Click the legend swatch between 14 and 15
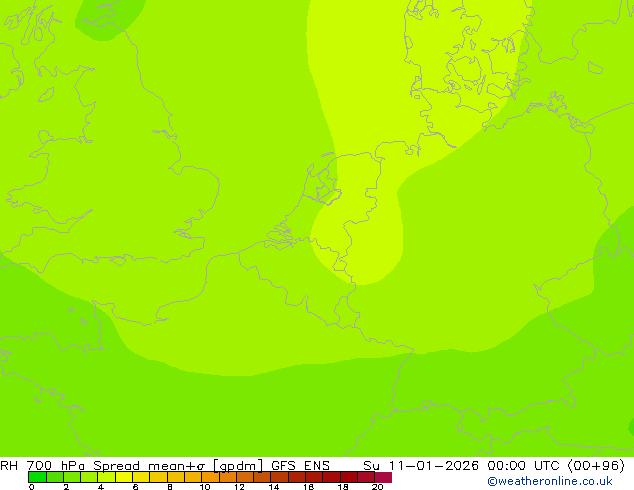634x490 pixels. [x=280, y=477]
